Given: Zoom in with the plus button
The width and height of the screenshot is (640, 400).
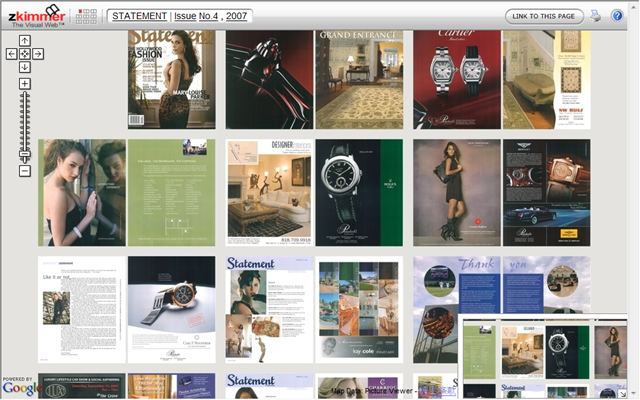Looking at the screenshot, I should [25, 84].
